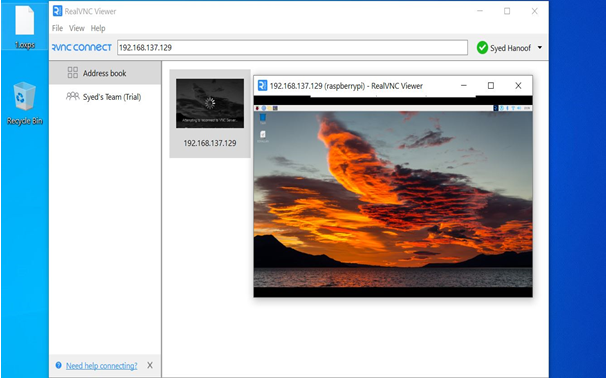Image resolution: width=613 pixels, height=382 pixels.
Task: Click the RealVNC Viewer title bar logo
Action: pyautogui.click(x=57, y=11)
